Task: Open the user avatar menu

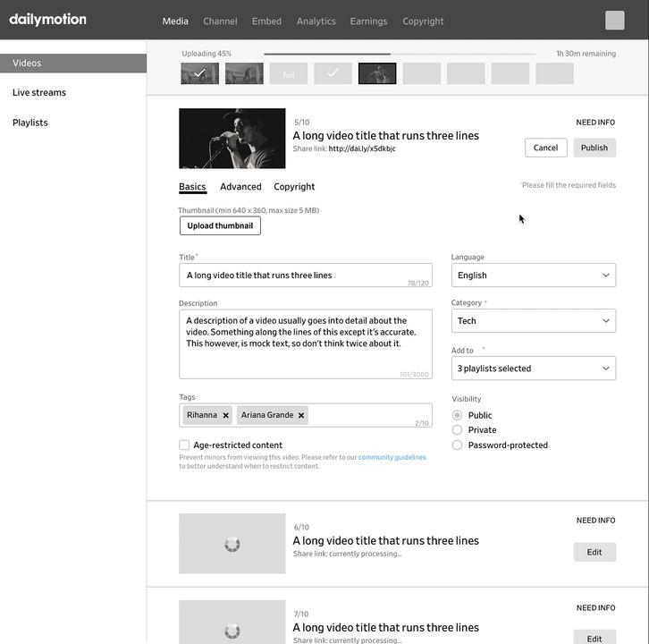Action: point(615,21)
